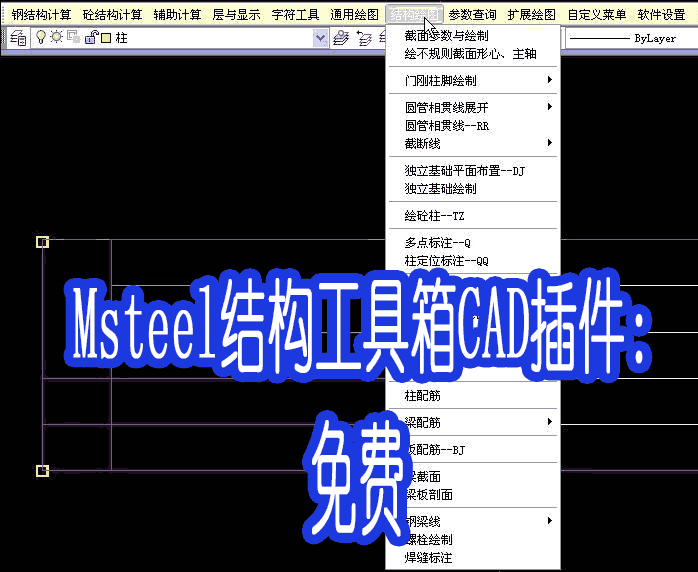Toggle the layer lock padlock icon
The image size is (698, 572).
91,37
